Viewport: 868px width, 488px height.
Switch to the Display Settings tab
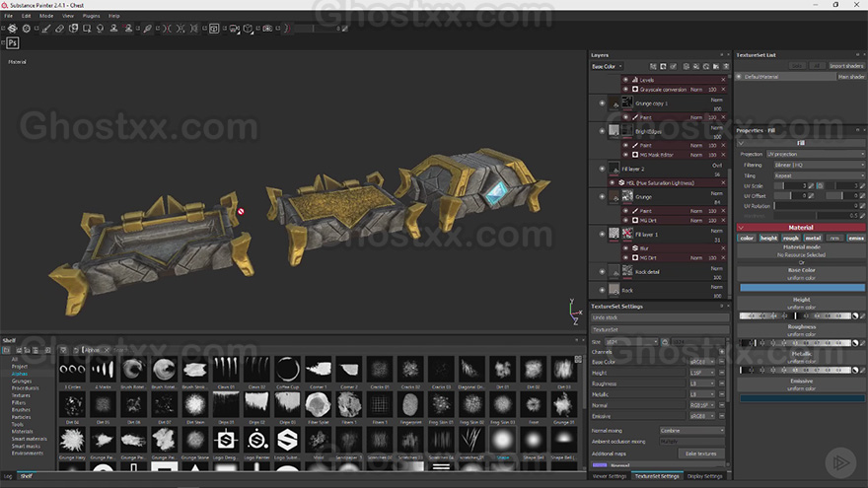click(x=704, y=476)
